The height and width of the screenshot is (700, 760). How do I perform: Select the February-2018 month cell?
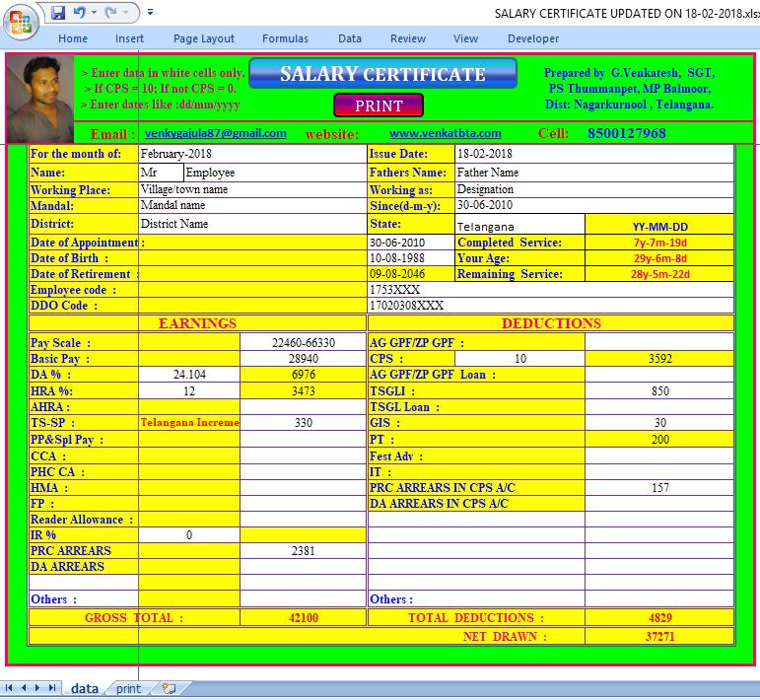tap(252, 154)
